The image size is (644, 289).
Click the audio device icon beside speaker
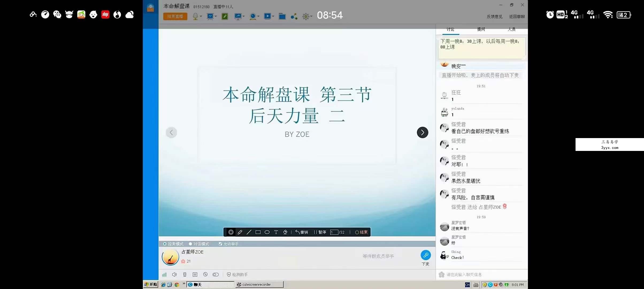[x=185, y=275]
